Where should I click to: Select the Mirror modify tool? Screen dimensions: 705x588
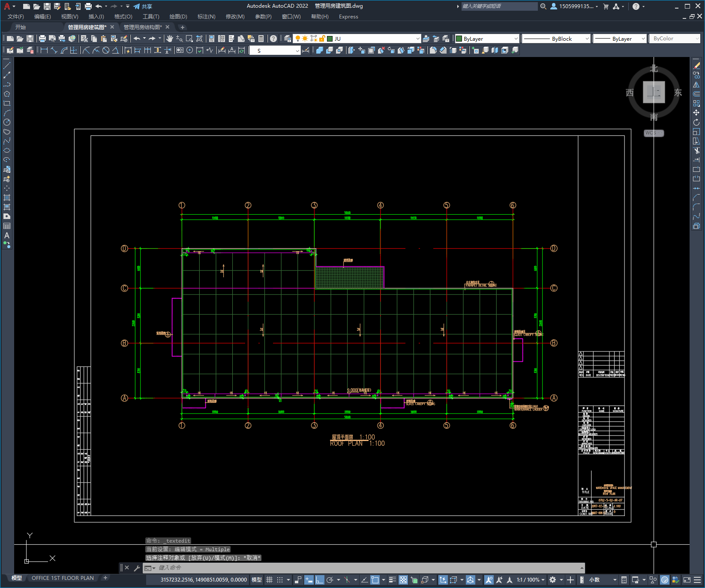point(696,84)
